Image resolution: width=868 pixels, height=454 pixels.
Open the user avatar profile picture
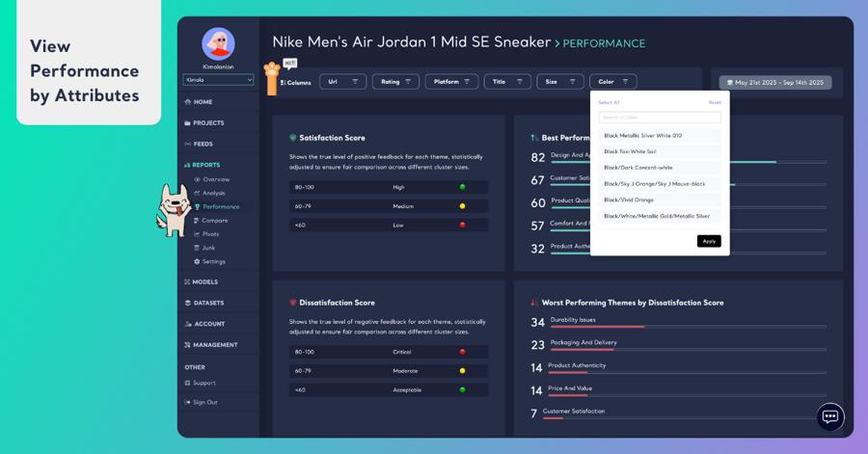coord(218,43)
